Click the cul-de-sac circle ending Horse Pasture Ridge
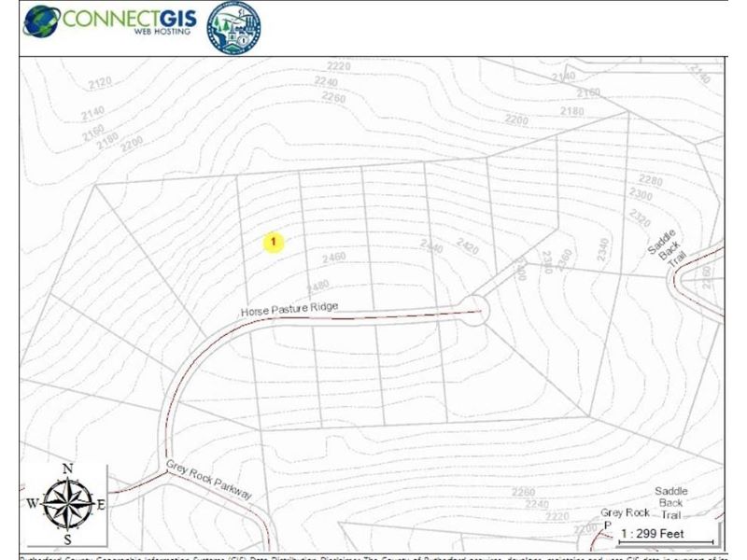747x560 pixels. (473, 311)
